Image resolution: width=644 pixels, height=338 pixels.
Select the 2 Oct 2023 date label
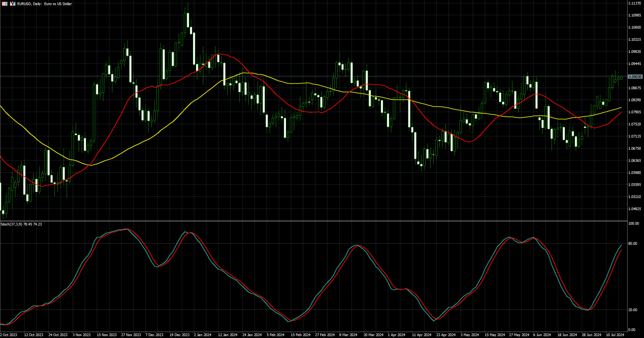pos(9,335)
